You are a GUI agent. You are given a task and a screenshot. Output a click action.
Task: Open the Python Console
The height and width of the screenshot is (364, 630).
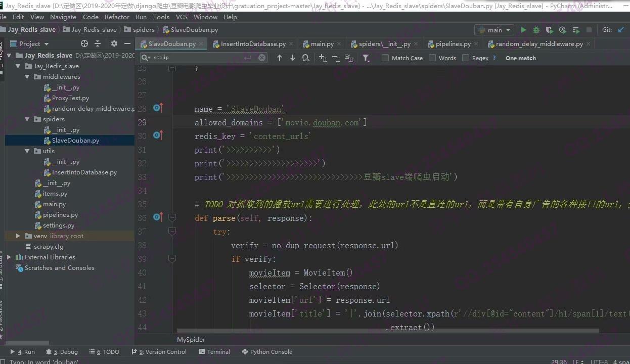267,352
